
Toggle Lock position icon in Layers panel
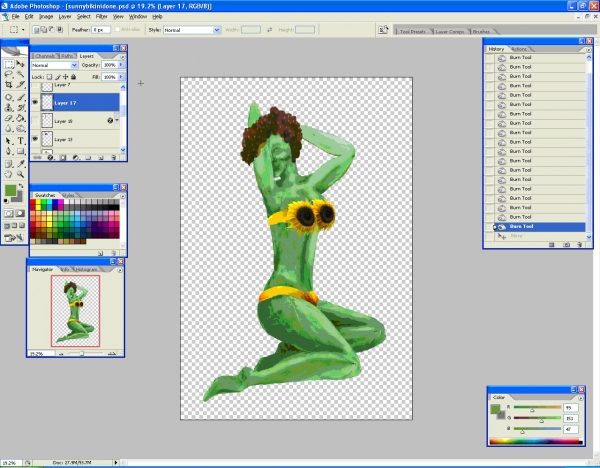pos(65,77)
